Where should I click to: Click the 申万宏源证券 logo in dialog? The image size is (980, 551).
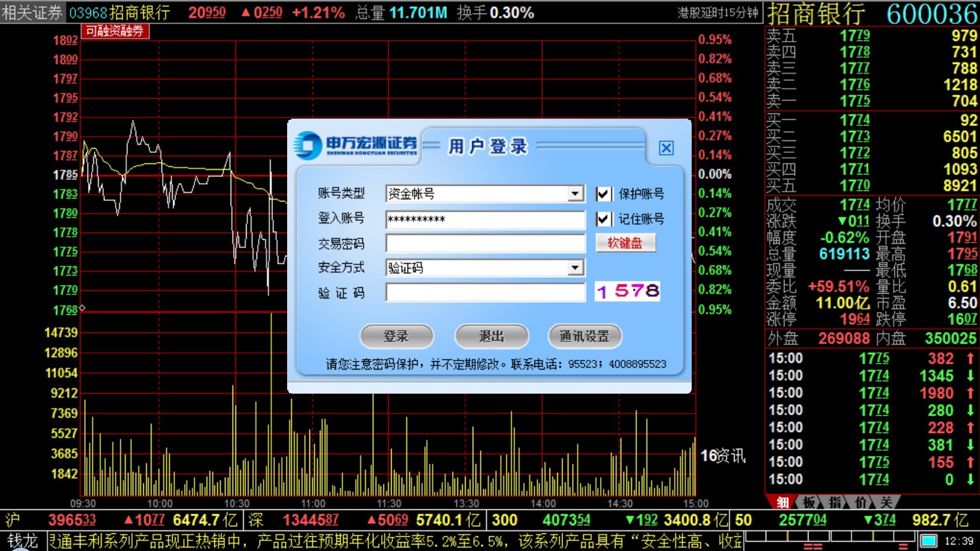(355, 146)
